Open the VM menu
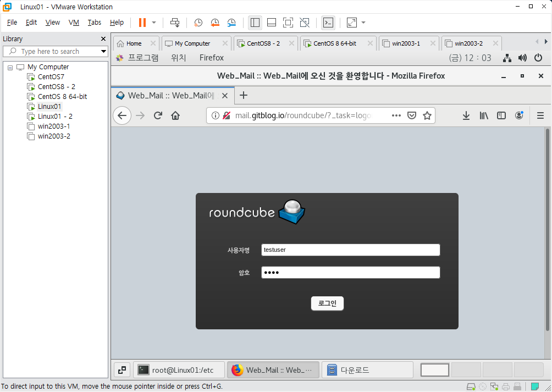552x392 pixels. [74, 23]
